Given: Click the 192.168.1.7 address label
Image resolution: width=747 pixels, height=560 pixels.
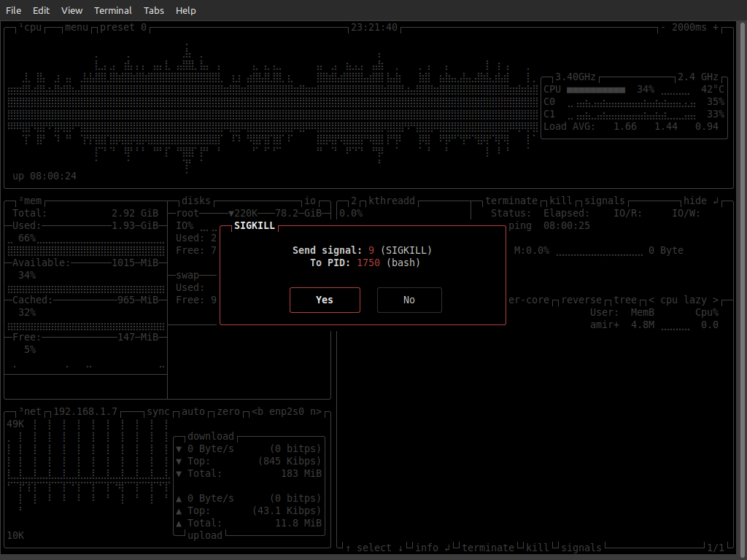Looking at the screenshot, I should tap(85, 411).
